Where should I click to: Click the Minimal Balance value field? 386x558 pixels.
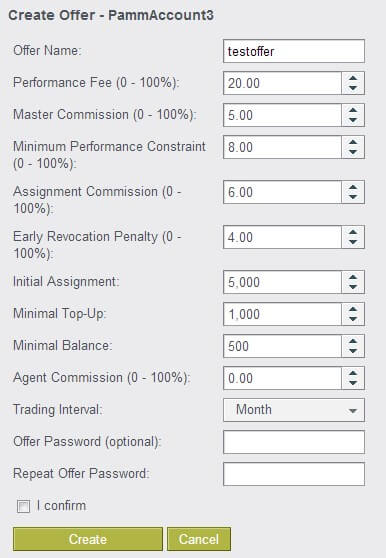click(282, 346)
